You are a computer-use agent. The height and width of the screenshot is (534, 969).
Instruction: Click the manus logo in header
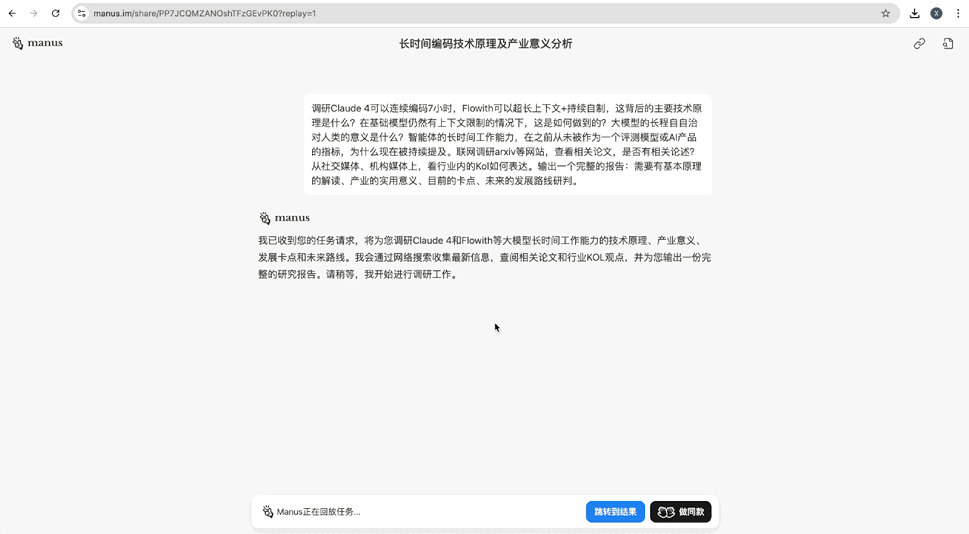[37, 43]
